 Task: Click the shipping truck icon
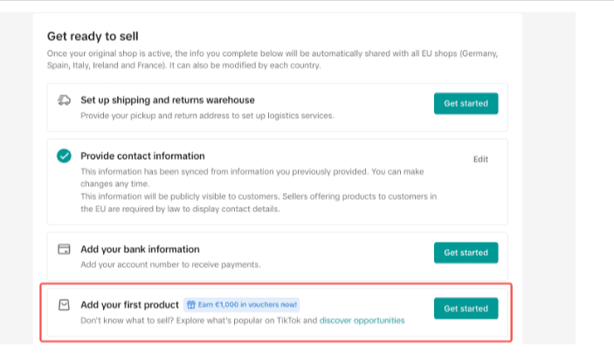pyautogui.click(x=65, y=100)
